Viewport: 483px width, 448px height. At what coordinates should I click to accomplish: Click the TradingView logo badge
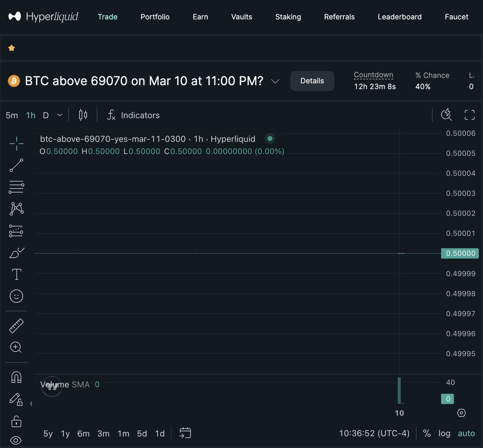52,387
